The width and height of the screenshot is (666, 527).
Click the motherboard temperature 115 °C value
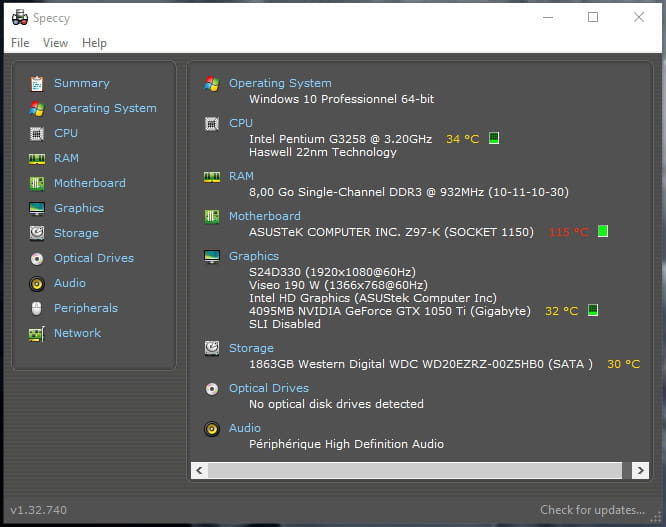click(568, 232)
